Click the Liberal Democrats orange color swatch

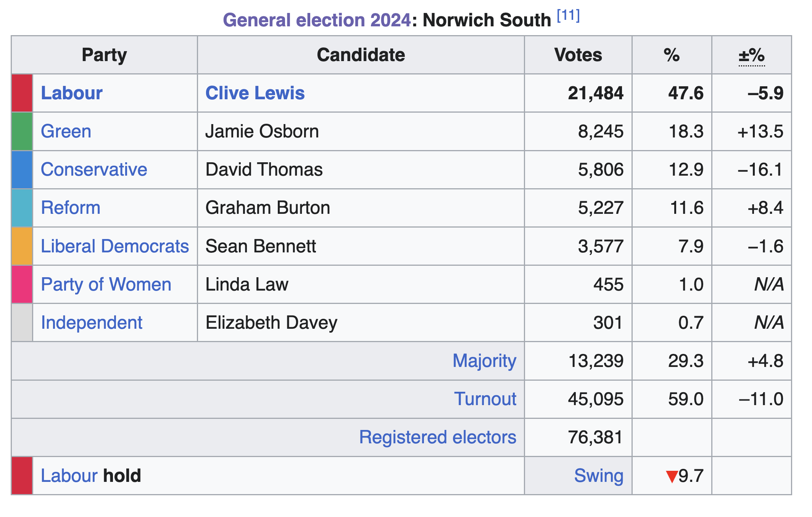(x=22, y=246)
